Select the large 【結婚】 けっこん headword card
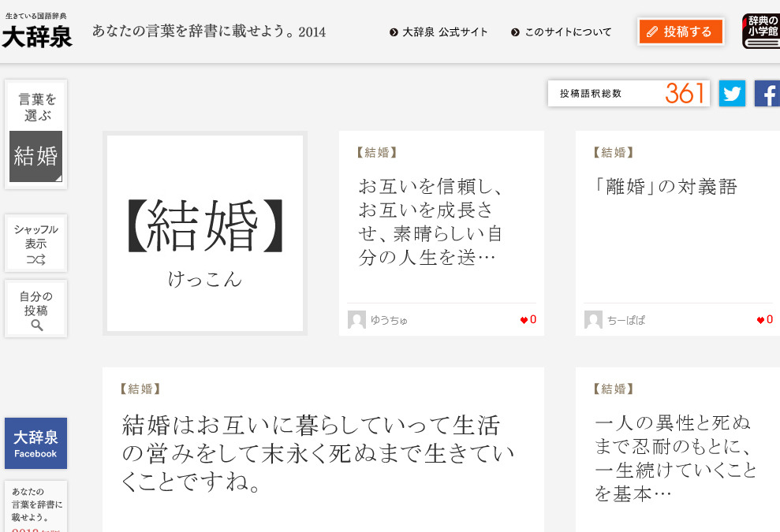 point(205,233)
